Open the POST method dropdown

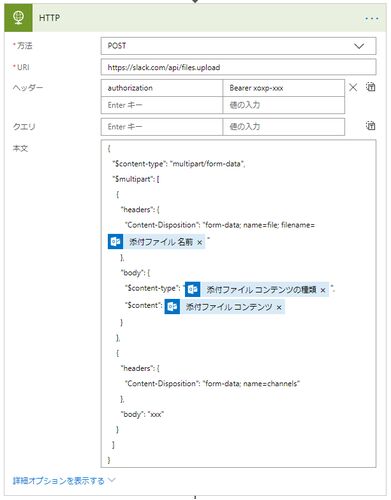point(238,46)
